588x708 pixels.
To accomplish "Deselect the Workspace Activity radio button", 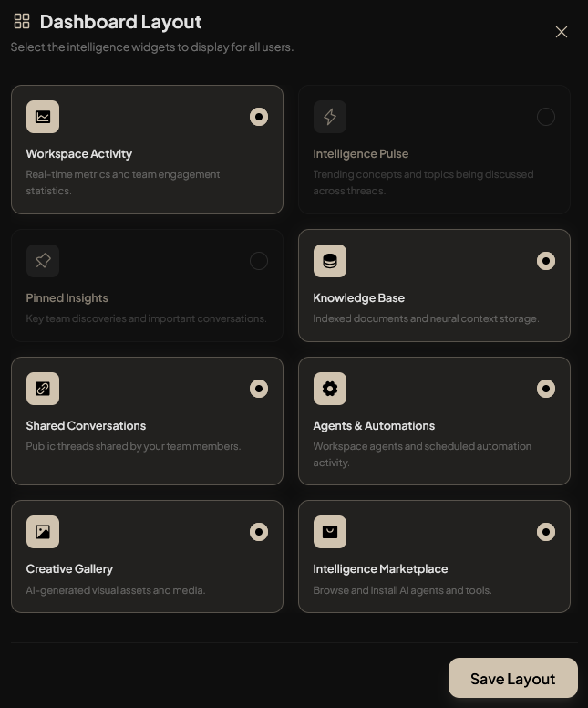I will 259,117.
